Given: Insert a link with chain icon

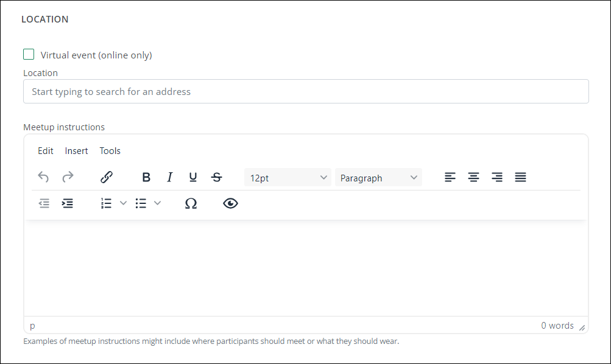Looking at the screenshot, I should coord(107,177).
